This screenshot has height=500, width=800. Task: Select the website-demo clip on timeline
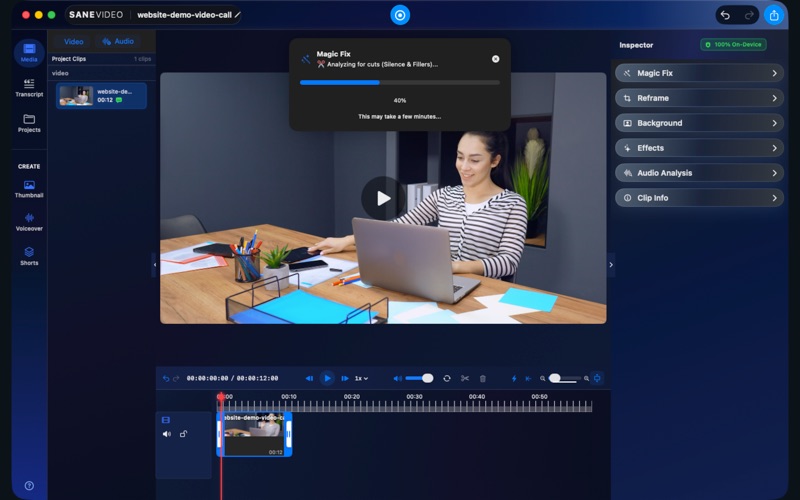tap(254, 434)
